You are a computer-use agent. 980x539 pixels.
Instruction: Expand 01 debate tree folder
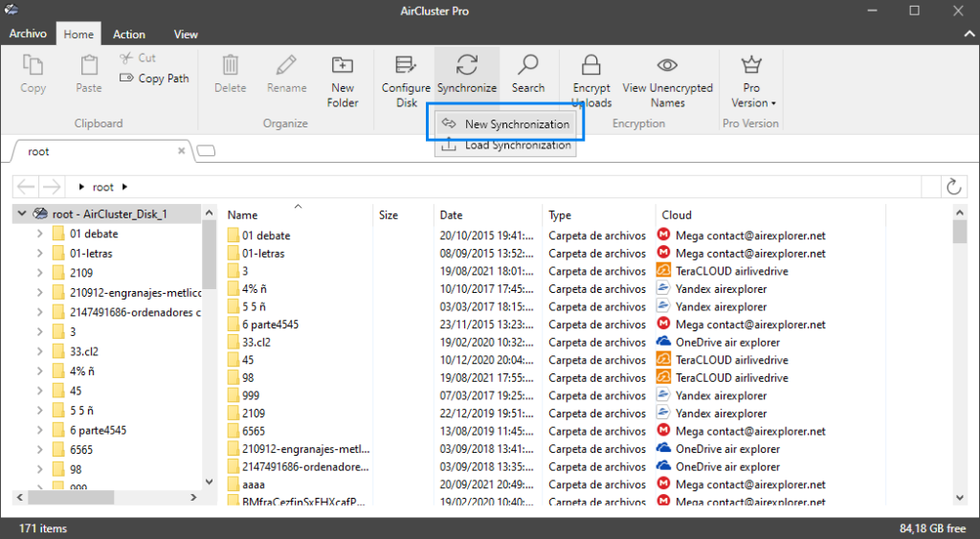click(x=39, y=234)
